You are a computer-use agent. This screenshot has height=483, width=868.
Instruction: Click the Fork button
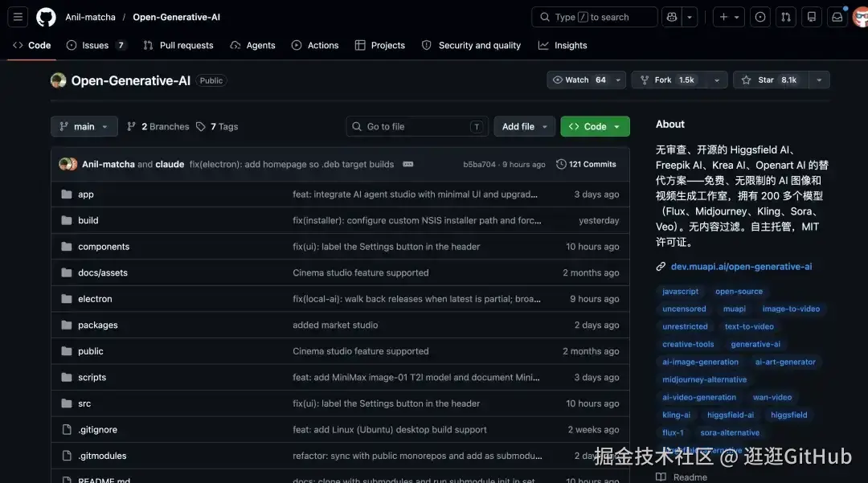669,80
